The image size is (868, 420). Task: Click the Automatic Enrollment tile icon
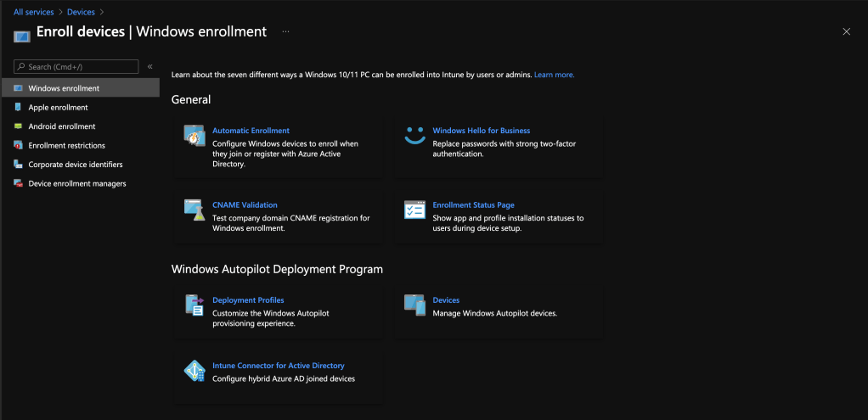pos(194,136)
